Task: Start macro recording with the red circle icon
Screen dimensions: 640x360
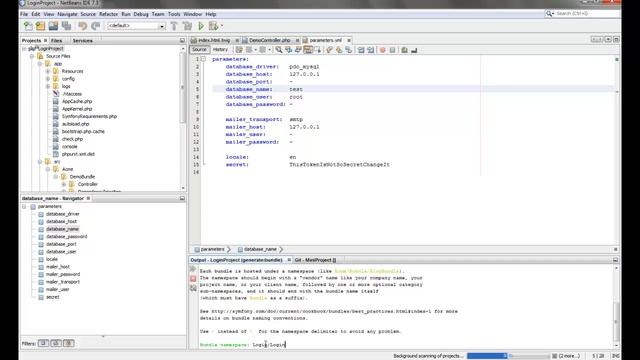Action: [382, 50]
